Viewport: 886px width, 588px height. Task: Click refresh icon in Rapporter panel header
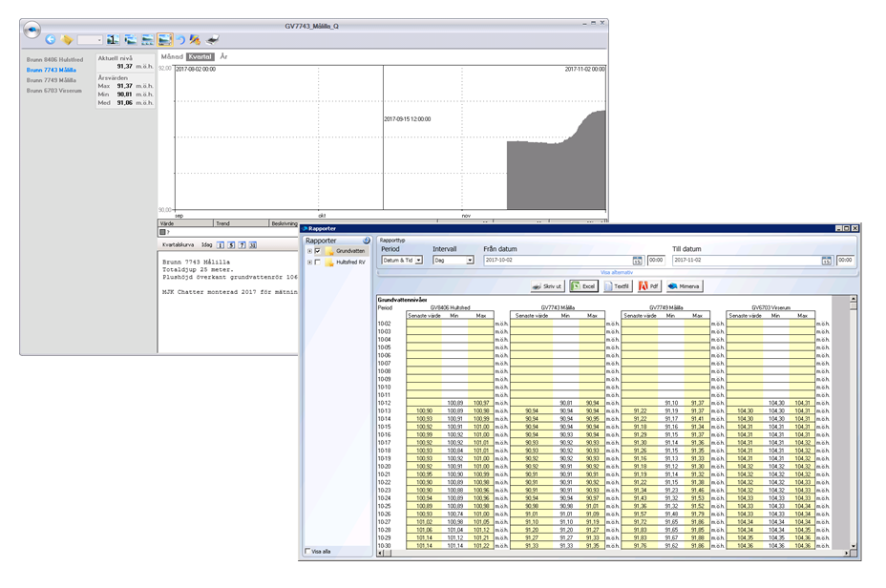click(x=366, y=241)
